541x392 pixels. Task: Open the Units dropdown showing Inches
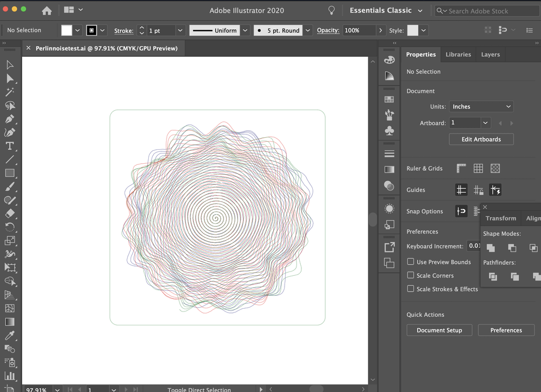pyautogui.click(x=481, y=107)
